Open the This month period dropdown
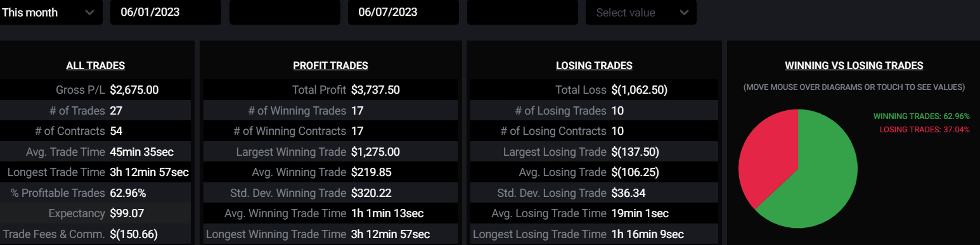This screenshot has height=245, width=980. pos(49,13)
